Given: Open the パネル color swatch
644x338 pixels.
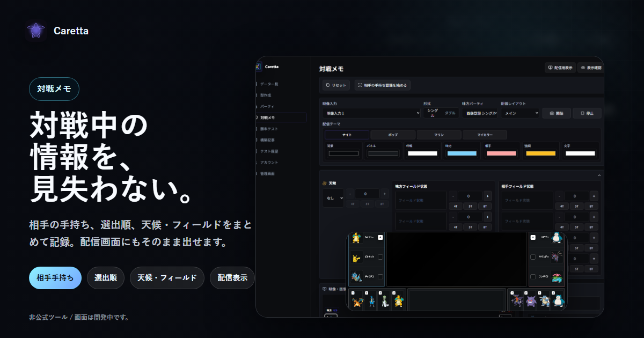Looking at the screenshot, I should click(383, 153).
